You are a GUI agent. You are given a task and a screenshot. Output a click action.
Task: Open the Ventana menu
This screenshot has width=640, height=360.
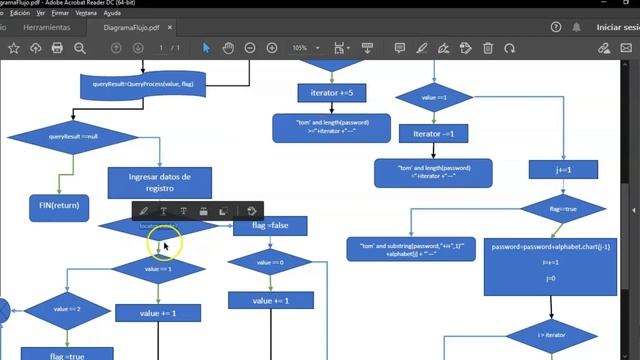[x=86, y=13]
